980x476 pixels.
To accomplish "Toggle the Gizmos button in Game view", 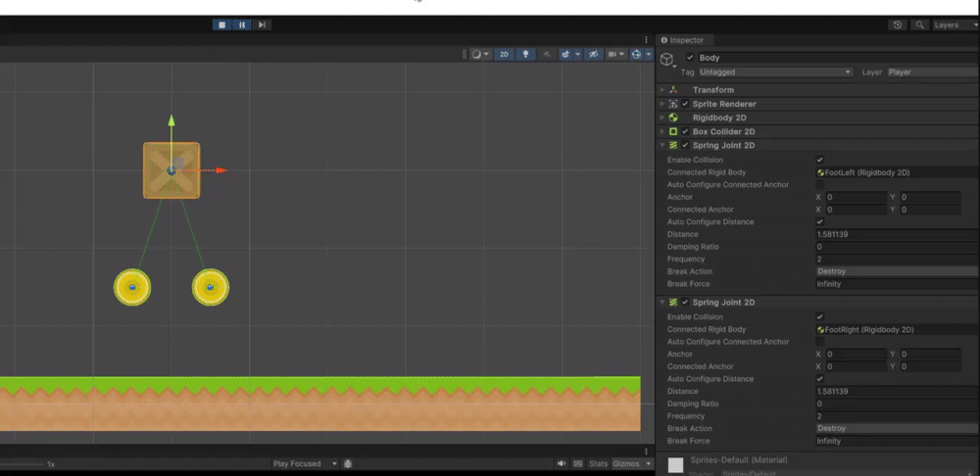I will tap(625, 463).
